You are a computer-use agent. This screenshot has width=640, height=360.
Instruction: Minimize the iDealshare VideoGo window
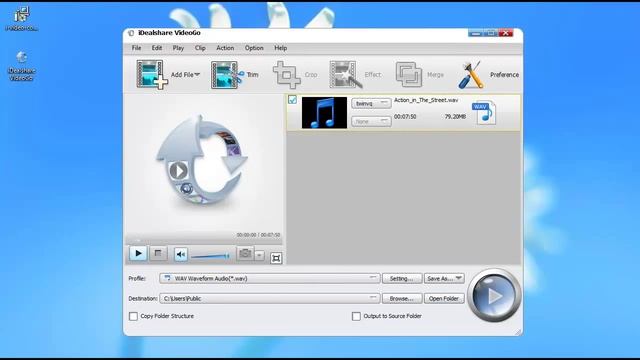point(475,33)
